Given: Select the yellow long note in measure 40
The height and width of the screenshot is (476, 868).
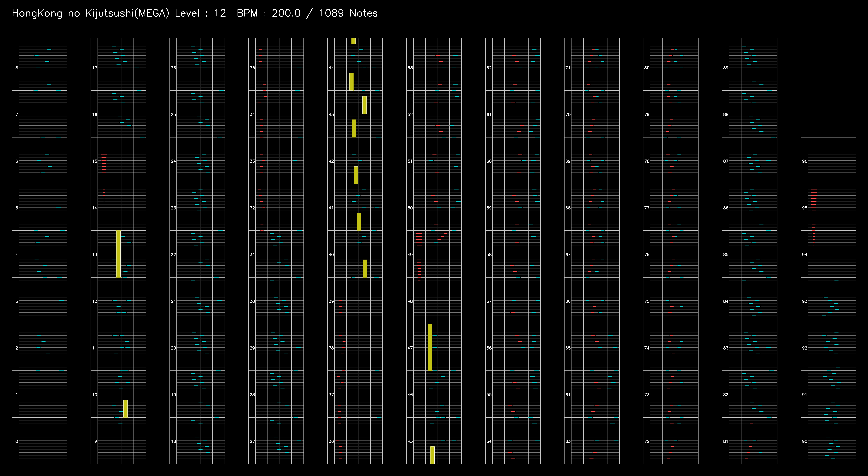Looking at the screenshot, I should tap(365, 268).
